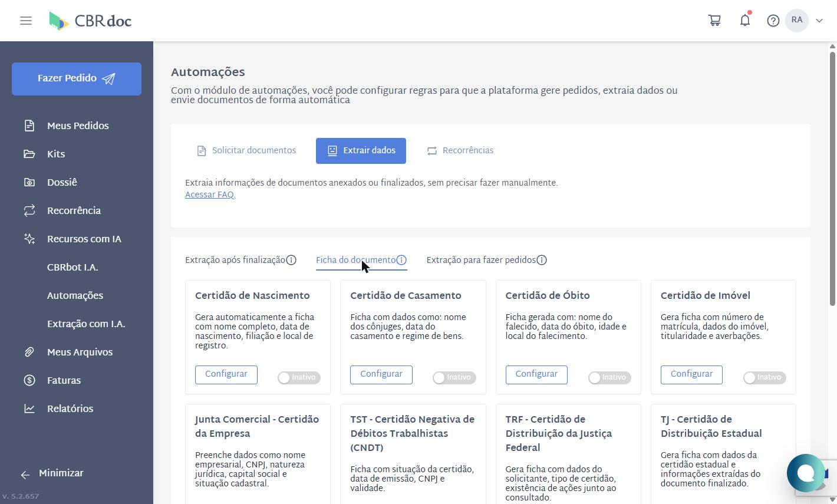
Task: Click version label v. 5.2.657
Action: [x=21, y=496]
